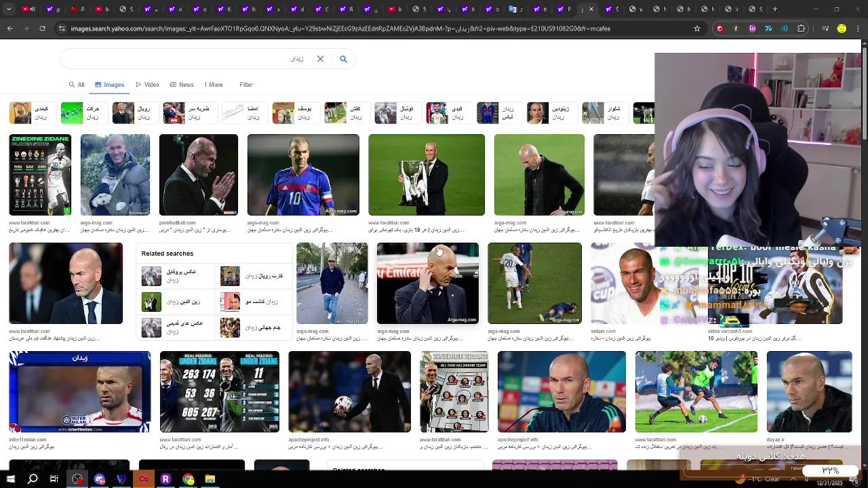Open the Real Madrid Under Zidane 263 stats image
Image resolution: width=868 pixels, height=488 pixels.
click(x=220, y=392)
